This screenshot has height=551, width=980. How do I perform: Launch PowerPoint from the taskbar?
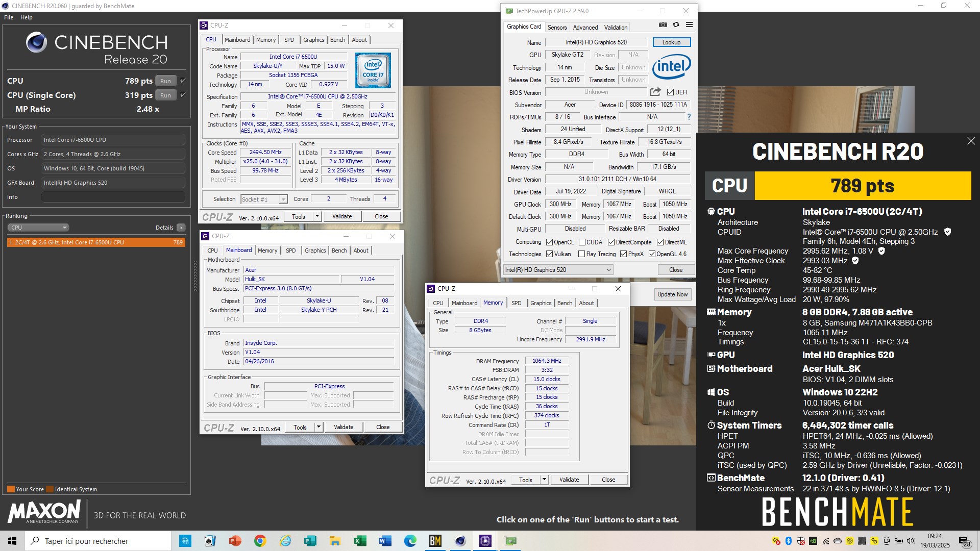tap(235, 541)
